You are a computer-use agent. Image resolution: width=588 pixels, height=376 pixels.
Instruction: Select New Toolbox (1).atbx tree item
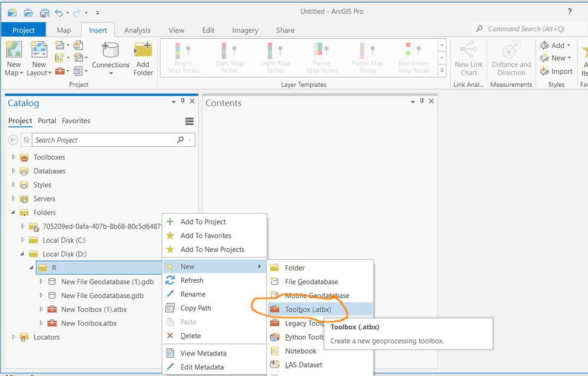tap(94, 309)
